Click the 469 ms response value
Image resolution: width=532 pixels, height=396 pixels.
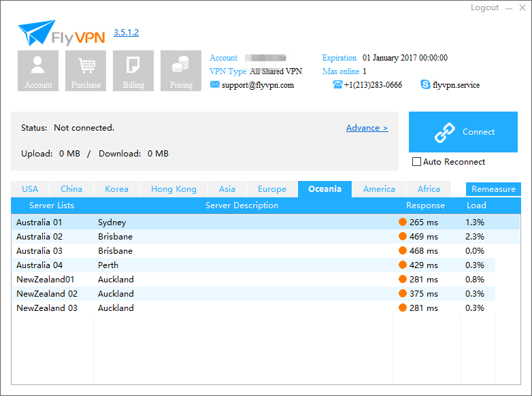(423, 237)
